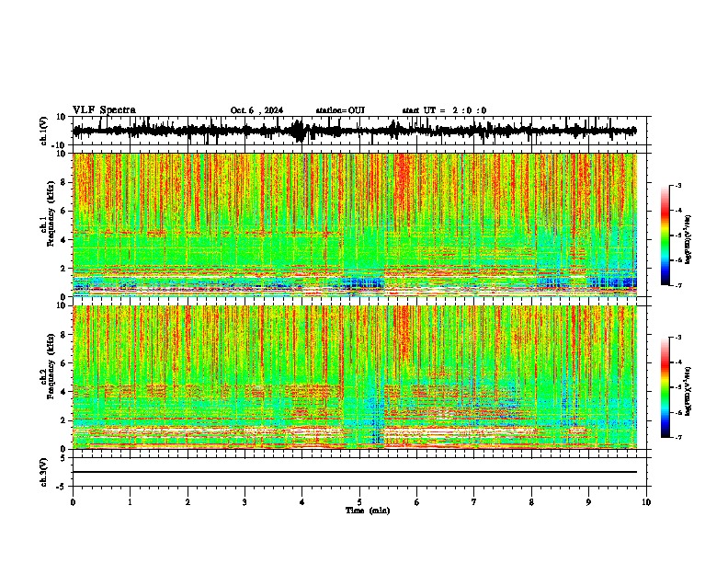Click time axis tick label "6"
Viewport: 728px width, 563px height.
coord(417,502)
